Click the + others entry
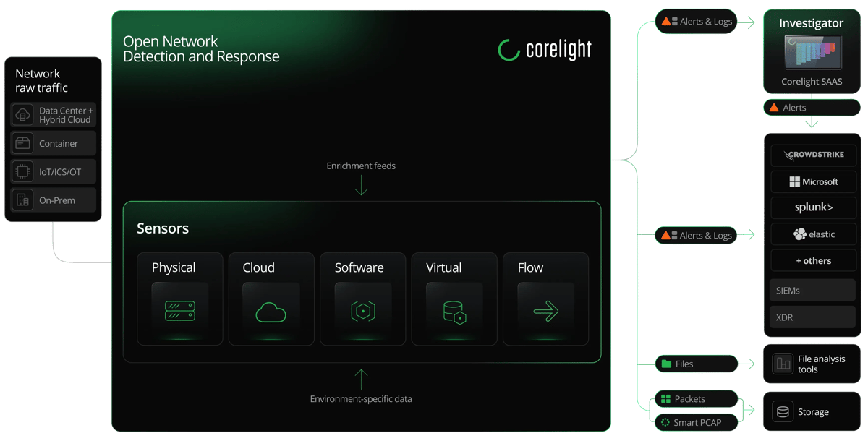Screen dimensions: 868x441 tap(813, 261)
